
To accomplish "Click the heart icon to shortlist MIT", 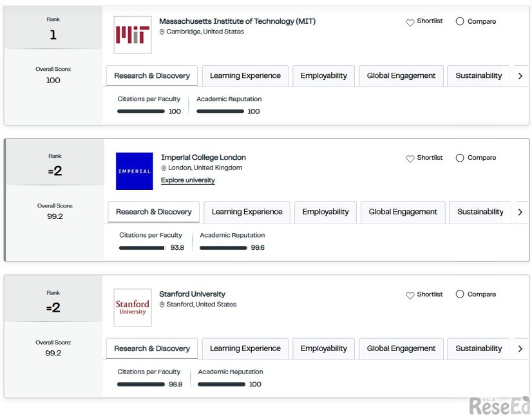I will click(410, 23).
